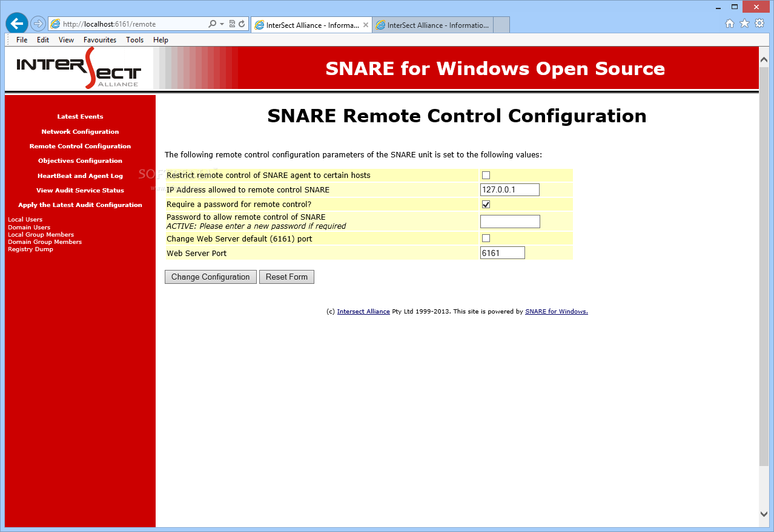Open the Registry Dump link
Image resolution: width=774 pixels, height=532 pixels.
(30, 249)
